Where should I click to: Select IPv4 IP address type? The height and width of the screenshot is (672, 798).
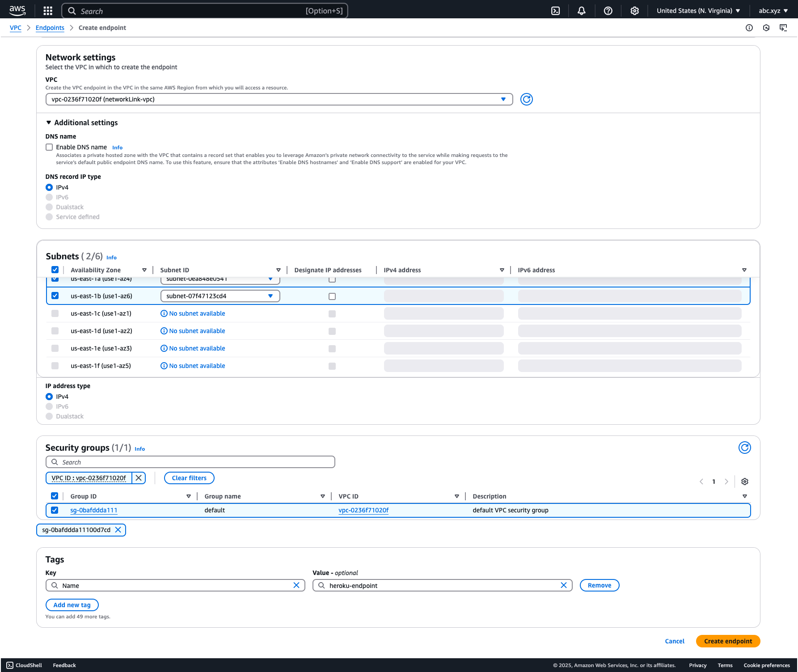pyautogui.click(x=49, y=397)
